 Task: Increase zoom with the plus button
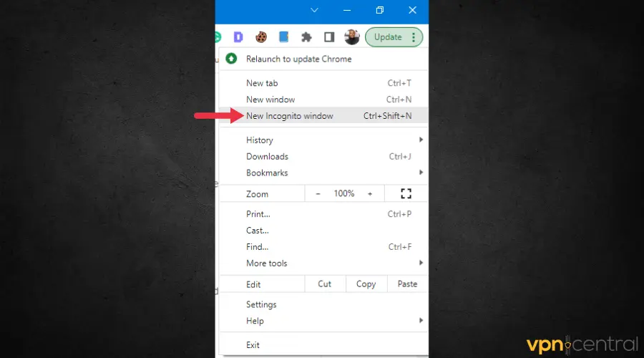(370, 193)
